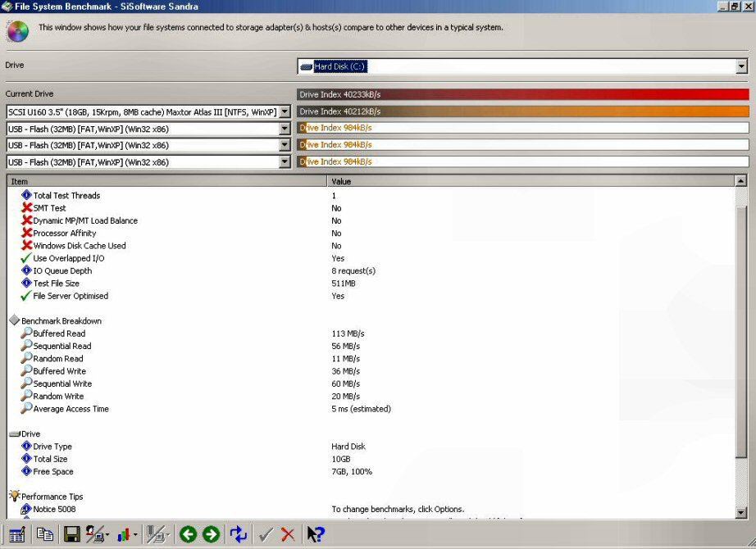Click the Value column header
Viewport: 756px width, 549px height.
531,181
